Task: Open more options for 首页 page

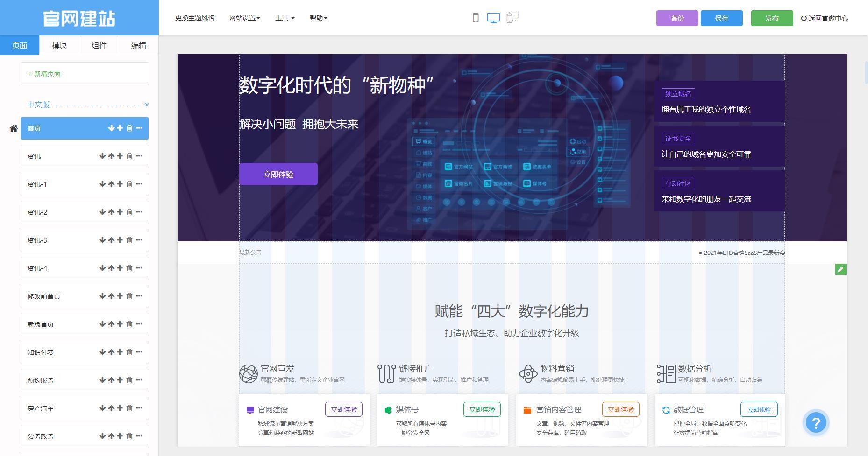Action: click(139, 128)
